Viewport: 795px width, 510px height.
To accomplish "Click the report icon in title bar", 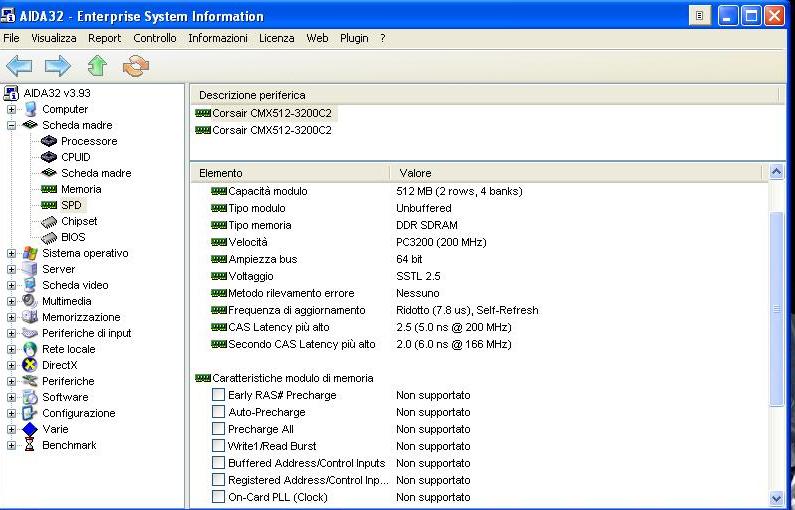I will (700, 16).
